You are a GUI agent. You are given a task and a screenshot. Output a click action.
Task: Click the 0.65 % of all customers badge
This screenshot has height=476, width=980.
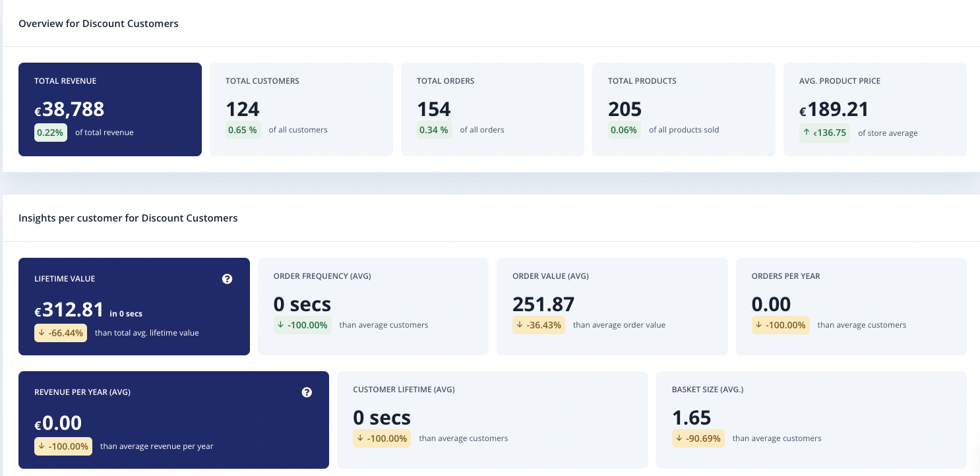point(242,130)
